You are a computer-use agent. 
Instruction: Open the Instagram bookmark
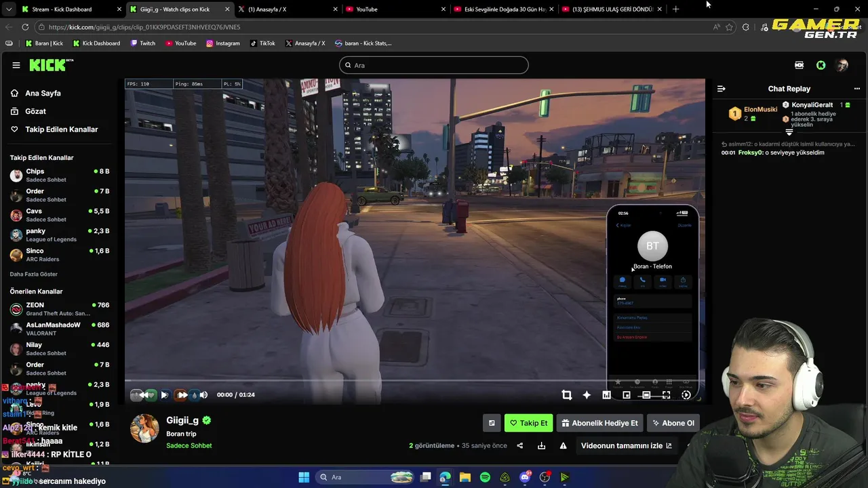223,43
